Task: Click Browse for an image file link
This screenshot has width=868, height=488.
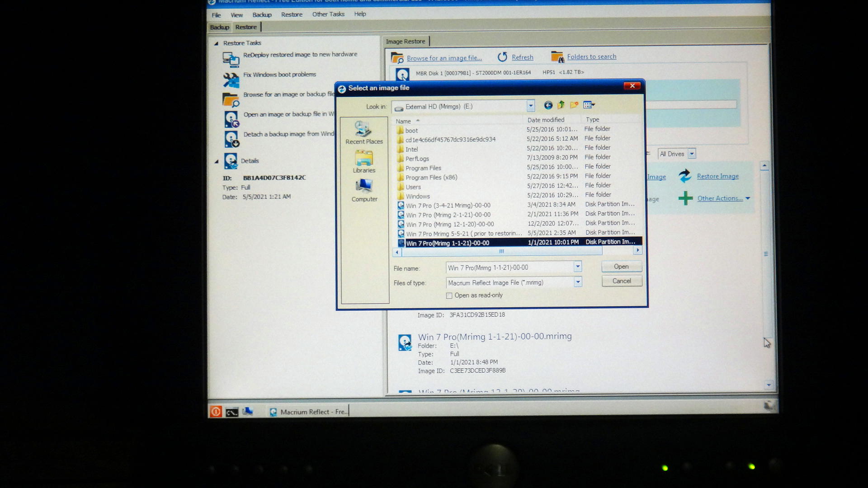Action: [444, 58]
